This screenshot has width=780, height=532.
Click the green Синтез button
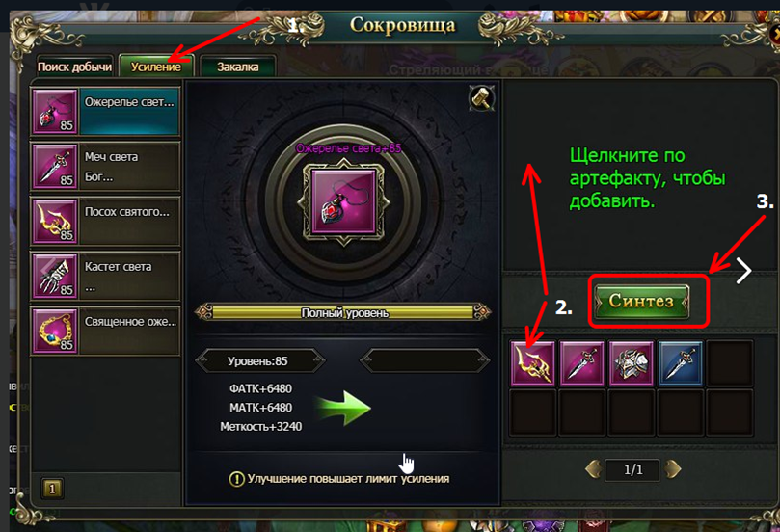coord(642,301)
